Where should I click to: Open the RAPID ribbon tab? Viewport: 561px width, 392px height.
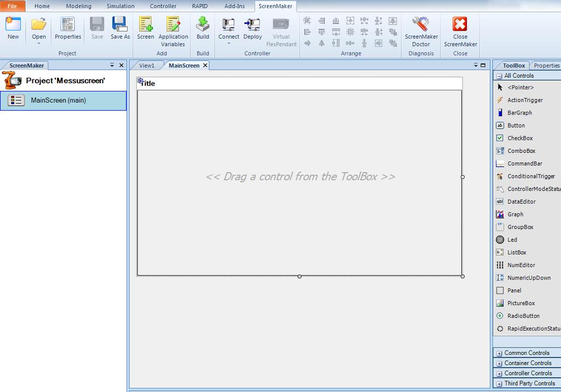click(199, 6)
